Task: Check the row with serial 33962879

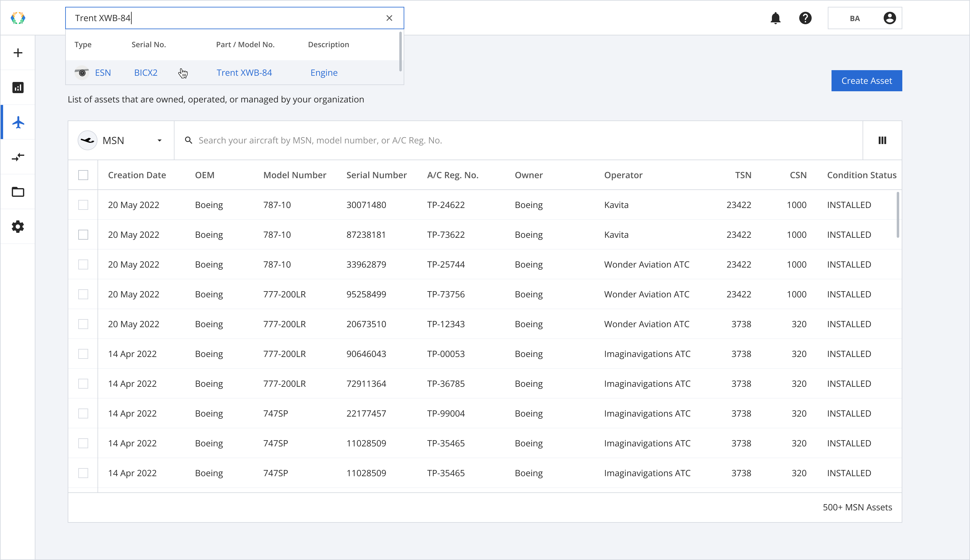Action: coord(83,264)
